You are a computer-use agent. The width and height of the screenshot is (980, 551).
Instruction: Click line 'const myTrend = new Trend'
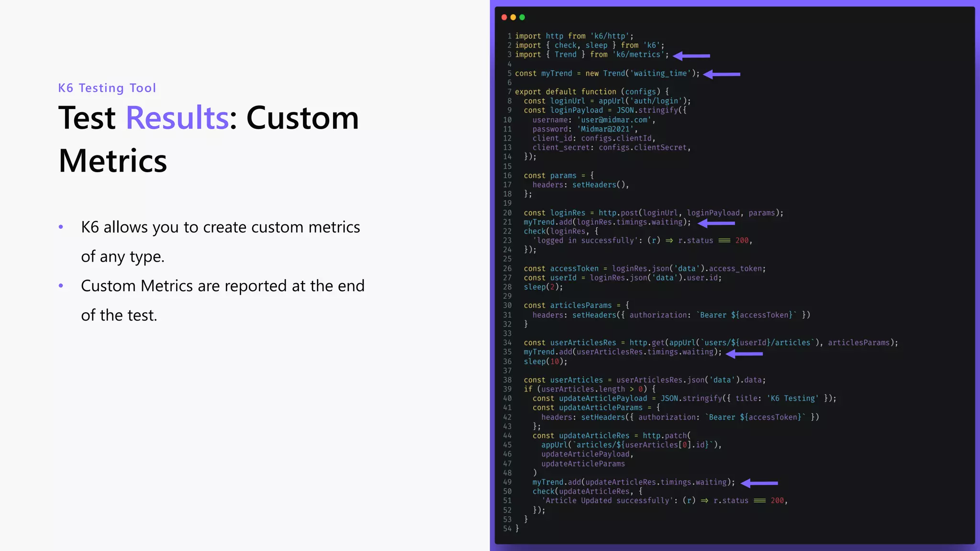[x=607, y=73]
